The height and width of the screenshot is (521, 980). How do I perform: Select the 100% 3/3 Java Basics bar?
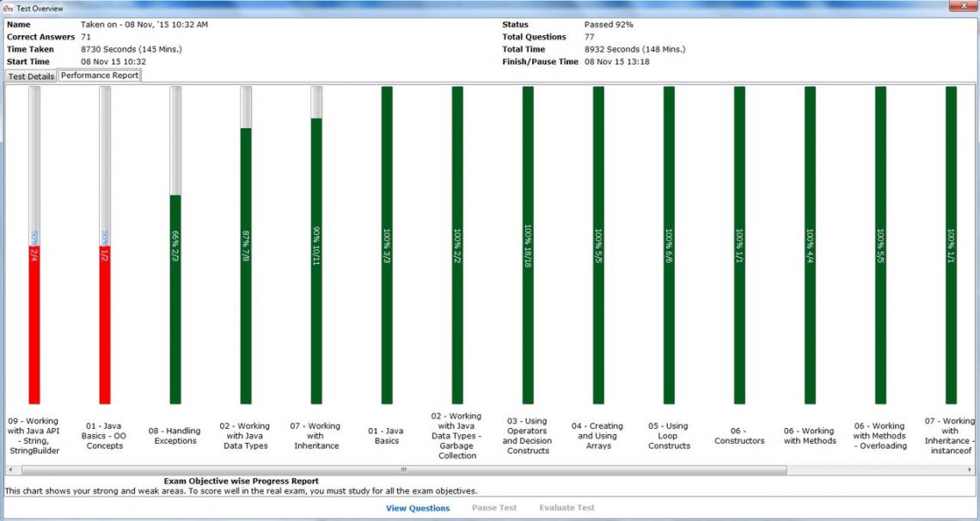coord(387,245)
